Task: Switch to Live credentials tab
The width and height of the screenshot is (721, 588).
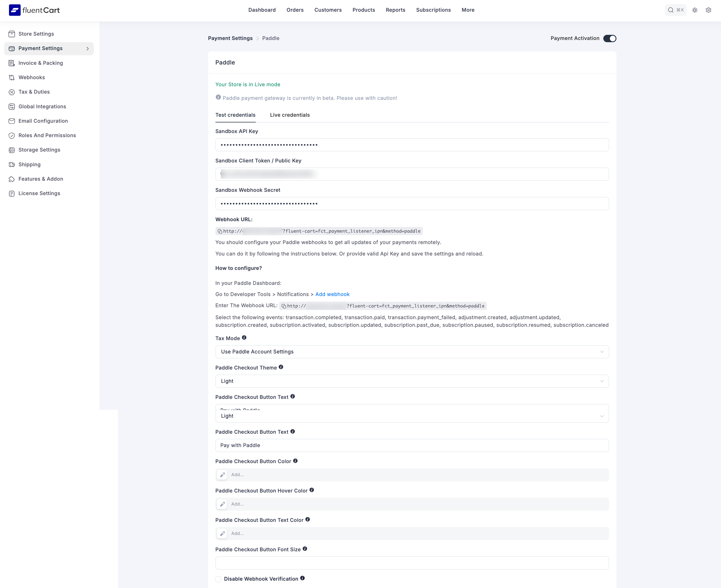Action: 290,115
